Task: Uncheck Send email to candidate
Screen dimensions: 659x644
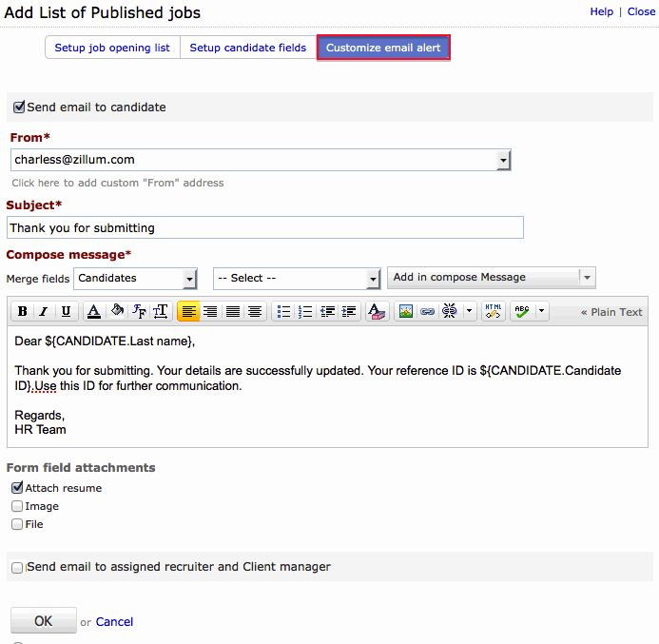Action: tap(19, 107)
